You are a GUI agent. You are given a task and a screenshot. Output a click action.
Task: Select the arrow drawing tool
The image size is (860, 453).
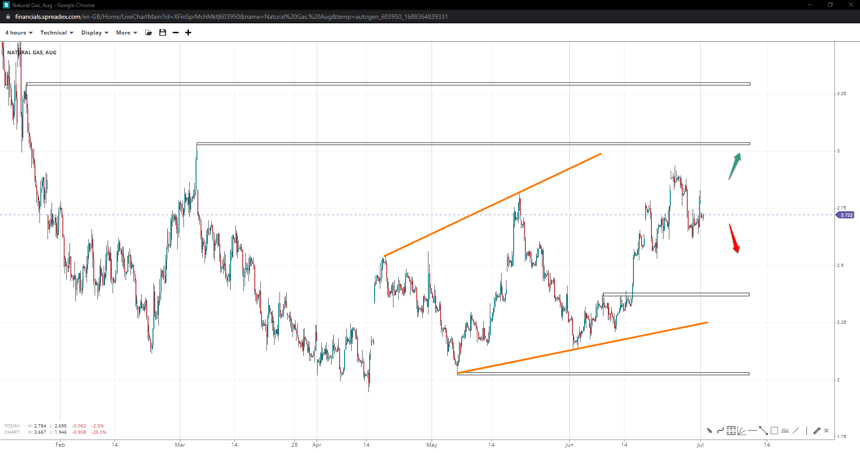point(709,431)
